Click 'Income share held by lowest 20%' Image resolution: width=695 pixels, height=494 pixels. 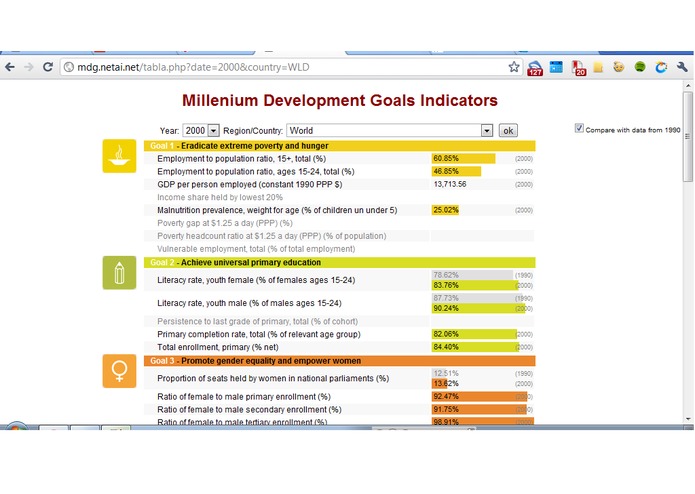[220, 197]
